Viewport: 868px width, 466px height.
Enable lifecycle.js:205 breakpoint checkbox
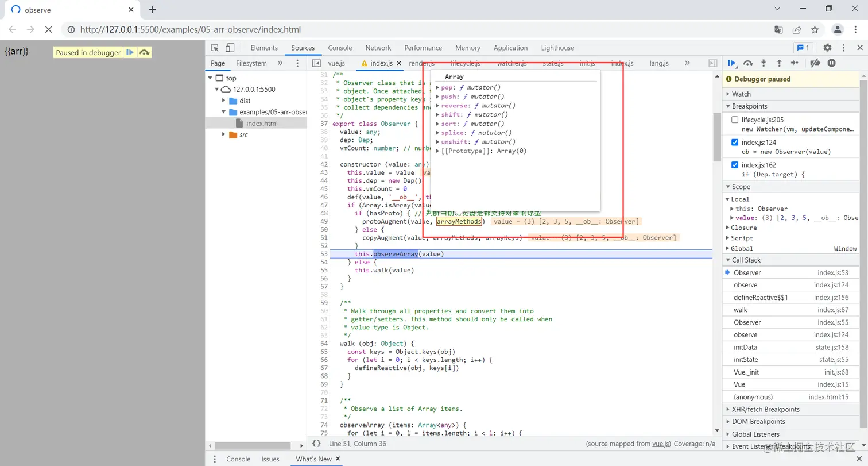tap(735, 120)
